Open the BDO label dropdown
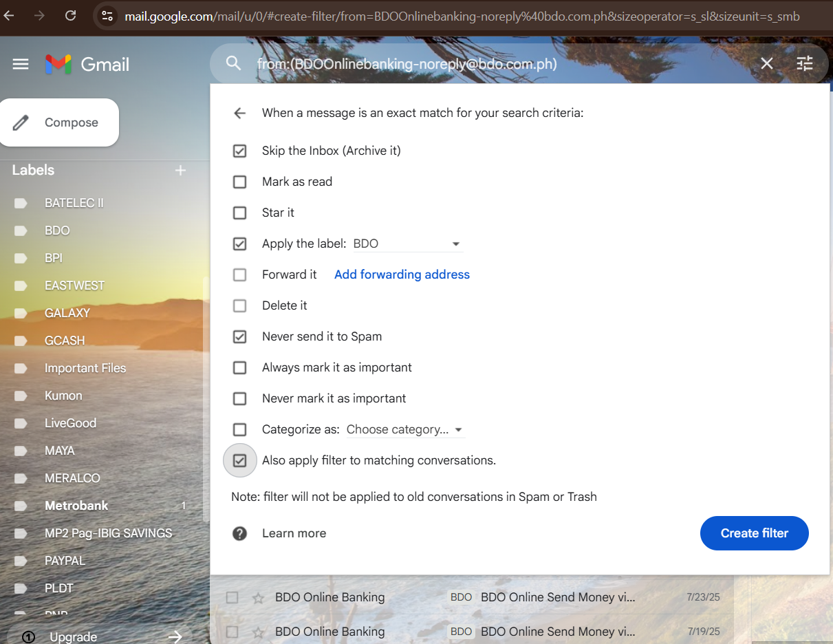The height and width of the screenshot is (644, 833). point(407,244)
